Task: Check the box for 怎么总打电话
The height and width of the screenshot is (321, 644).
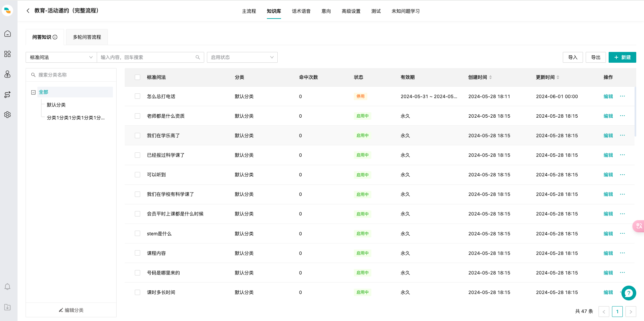Action: (137, 96)
